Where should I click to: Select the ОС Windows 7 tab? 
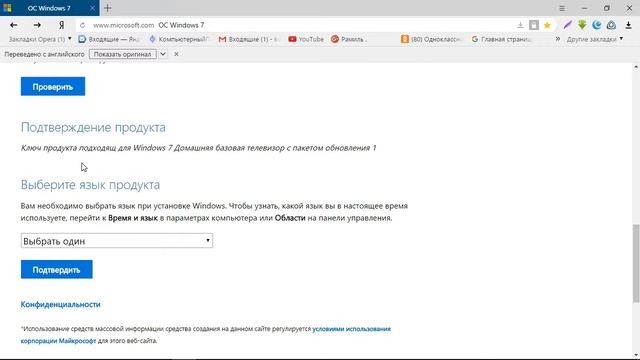(x=49, y=8)
